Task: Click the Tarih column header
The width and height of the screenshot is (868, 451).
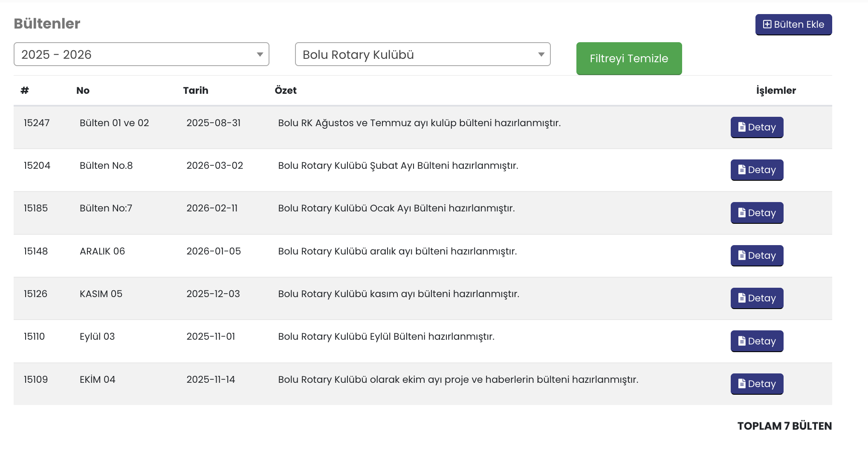Action: click(x=196, y=90)
